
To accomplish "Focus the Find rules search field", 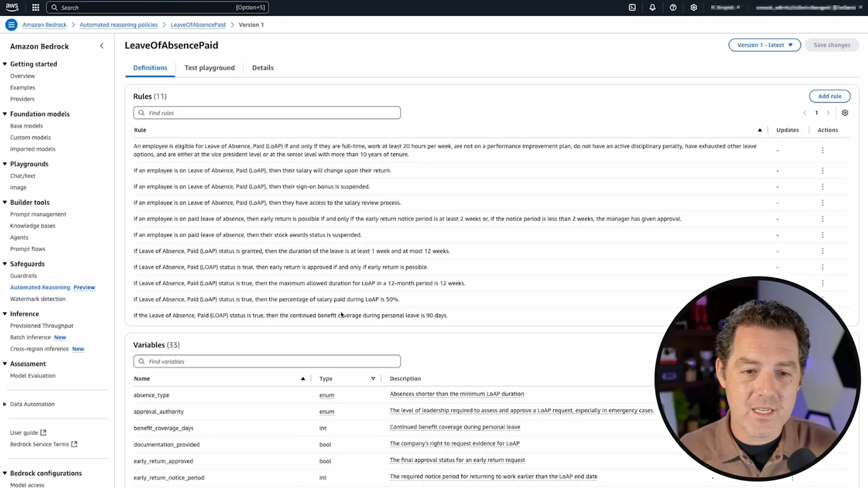I will (267, 113).
